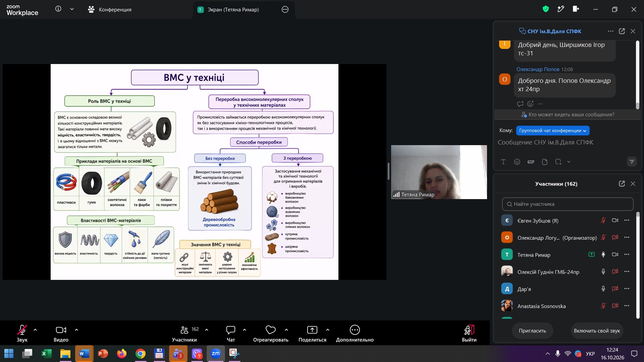Open 'Кто может видеть ваши сообщения?' link

pos(568,115)
